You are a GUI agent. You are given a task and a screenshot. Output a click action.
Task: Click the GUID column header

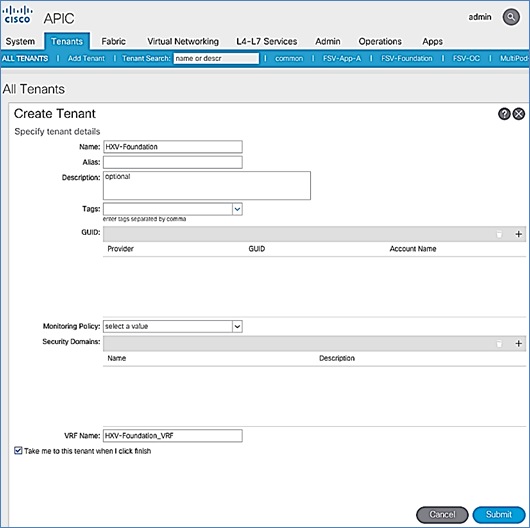[257, 249]
